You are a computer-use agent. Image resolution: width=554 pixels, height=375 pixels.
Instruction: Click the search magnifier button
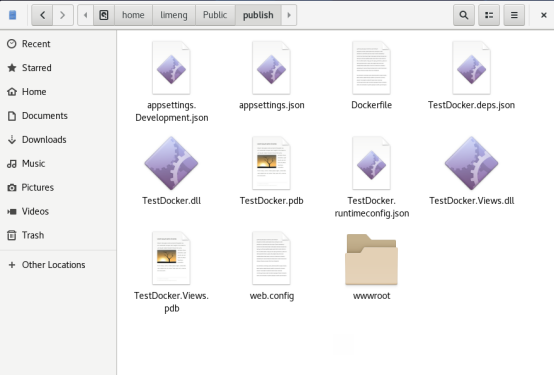(x=464, y=15)
